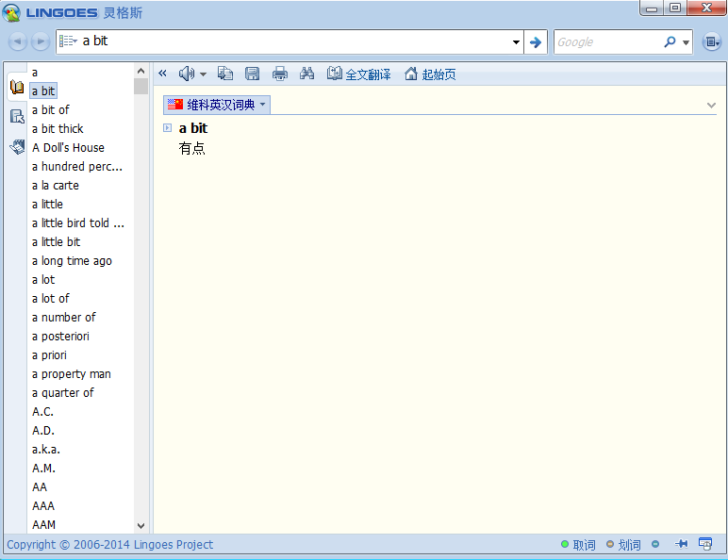Toggle the pin always-on-top icon

pos(681,544)
